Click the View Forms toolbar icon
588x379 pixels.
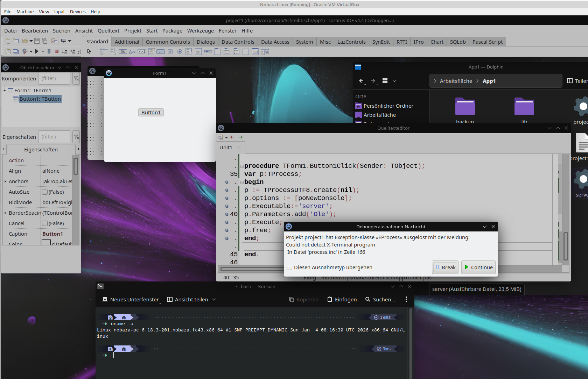click(16, 51)
